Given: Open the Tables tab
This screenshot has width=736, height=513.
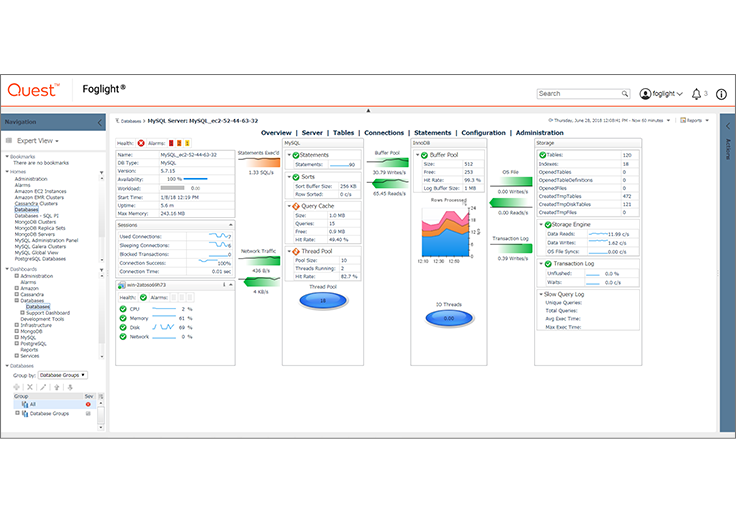Looking at the screenshot, I should pyautogui.click(x=344, y=133).
